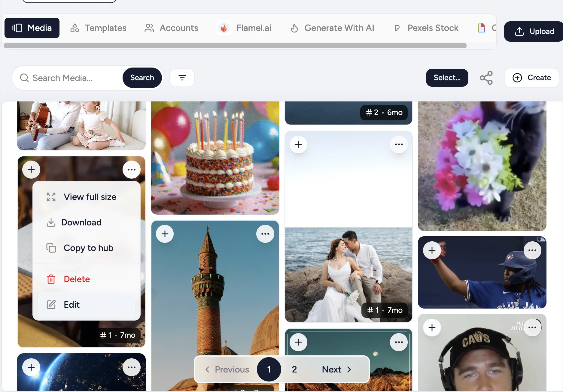The height and width of the screenshot is (392, 563).
Task: Open more options on desert moon image
Action: coord(399,342)
